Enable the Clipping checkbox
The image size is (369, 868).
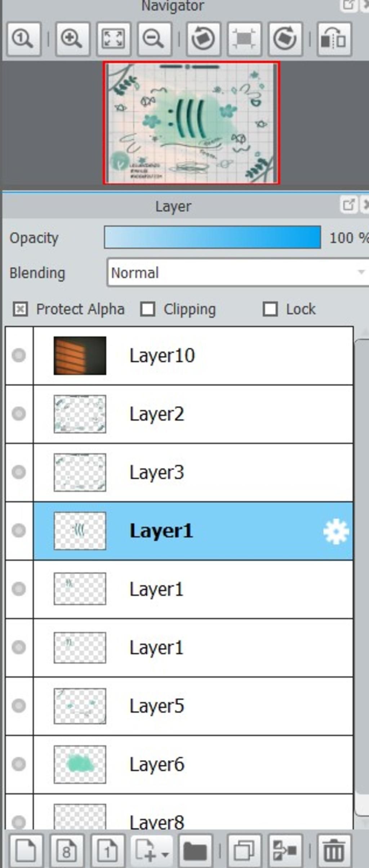click(x=148, y=309)
